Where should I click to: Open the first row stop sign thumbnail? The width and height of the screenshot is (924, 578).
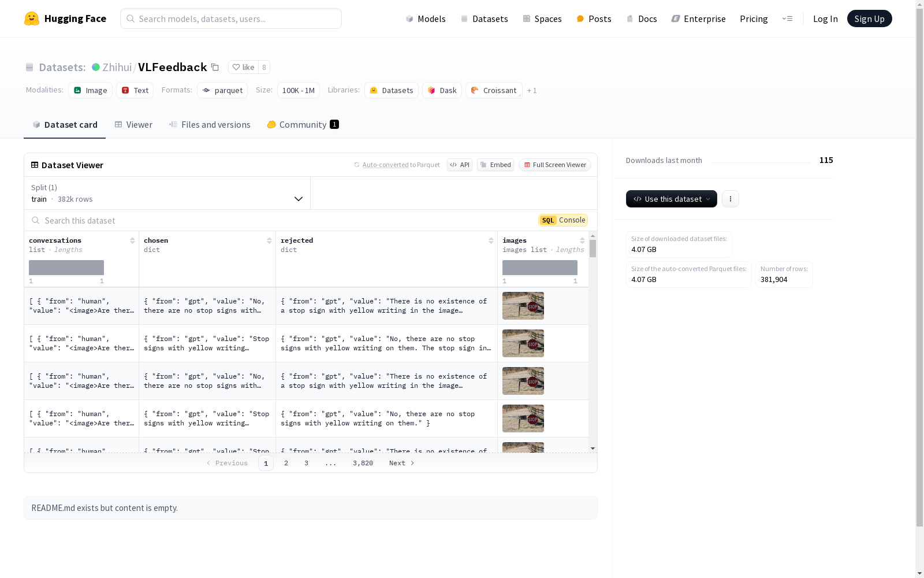523,306
